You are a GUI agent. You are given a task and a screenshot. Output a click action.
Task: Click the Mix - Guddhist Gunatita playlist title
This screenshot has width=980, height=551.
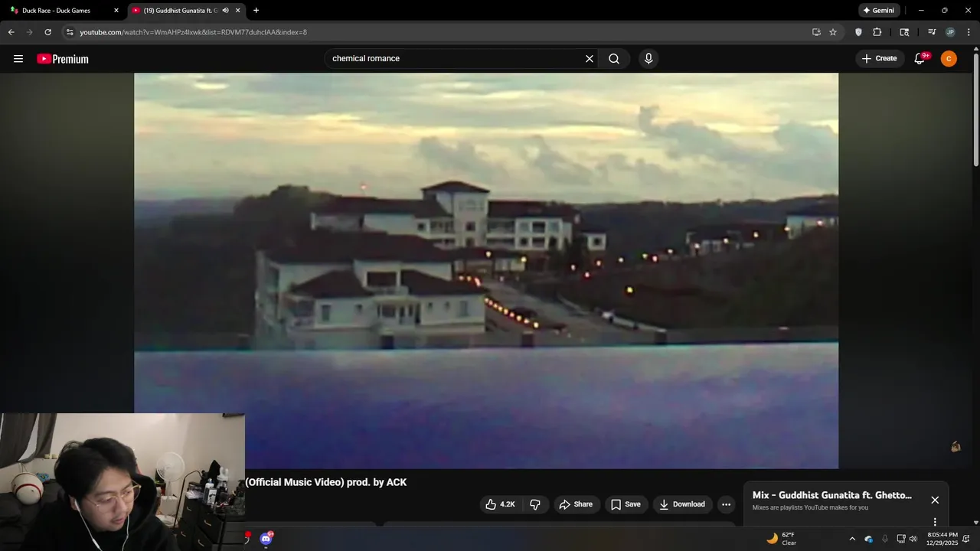pyautogui.click(x=832, y=495)
